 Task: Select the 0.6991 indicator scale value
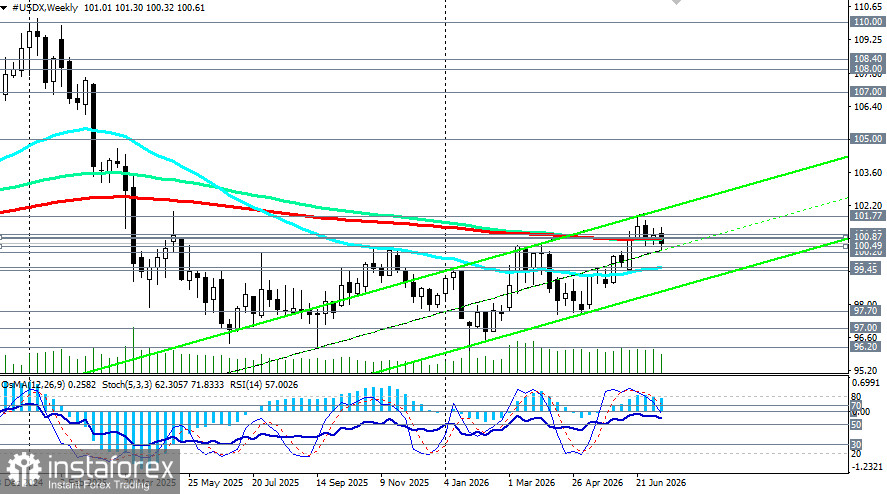click(866, 383)
